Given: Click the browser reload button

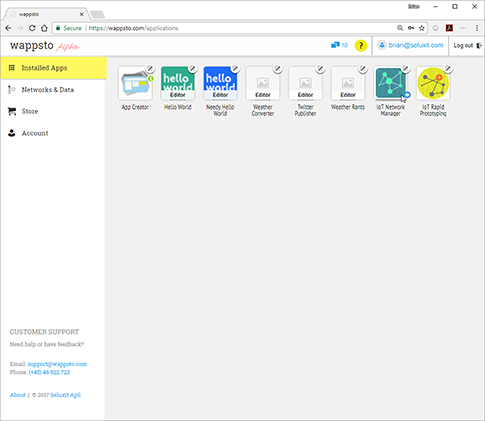Looking at the screenshot, I should click(x=32, y=28).
